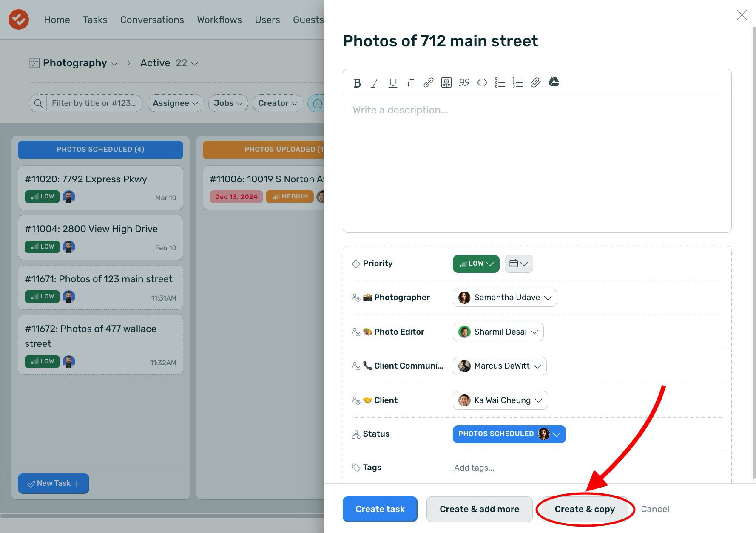Open Tasks in navigation

95,20
